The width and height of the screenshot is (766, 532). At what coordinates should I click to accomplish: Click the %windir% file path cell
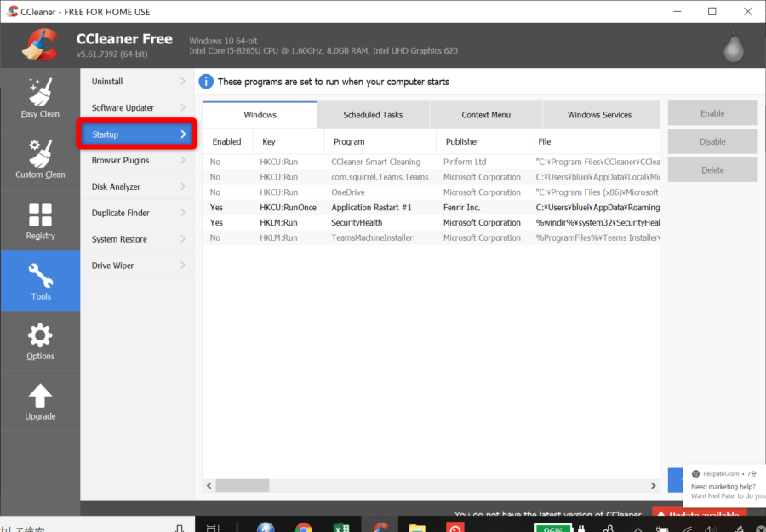(x=597, y=222)
